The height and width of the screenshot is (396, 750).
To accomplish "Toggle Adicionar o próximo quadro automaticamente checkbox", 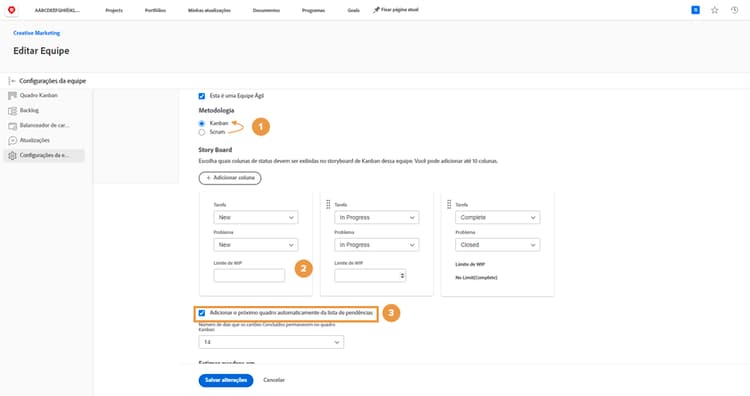I will coord(202,313).
